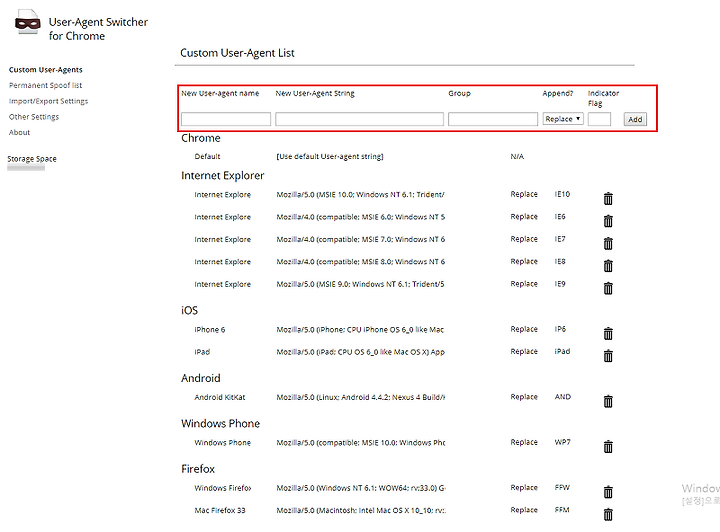Screen dimensions: 720x532
Task: Focus the Group input field
Action: click(x=493, y=119)
